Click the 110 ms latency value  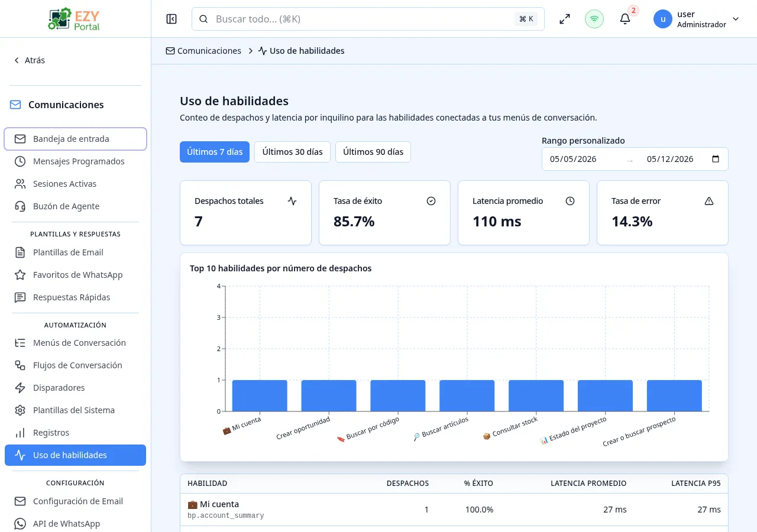click(497, 222)
